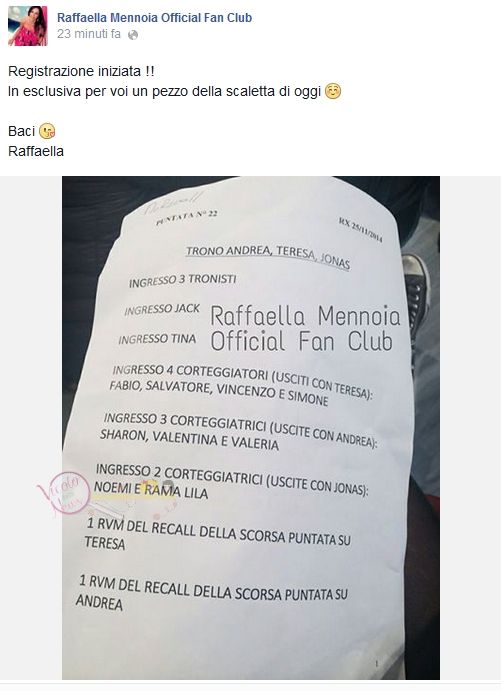Click the 'Raffaella' signature in the post
This screenshot has height=691, width=501.
(x=36, y=151)
